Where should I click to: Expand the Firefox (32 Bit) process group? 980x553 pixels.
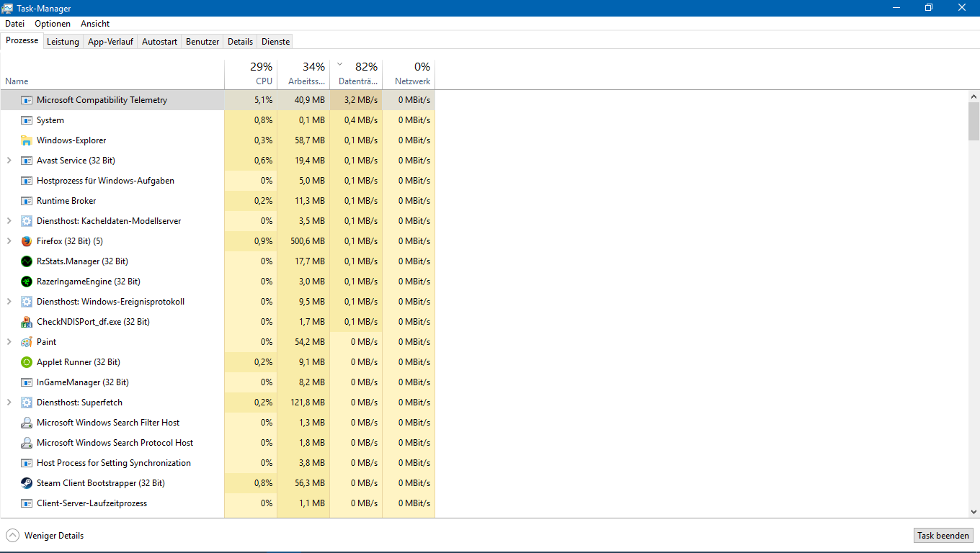point(9,241)
